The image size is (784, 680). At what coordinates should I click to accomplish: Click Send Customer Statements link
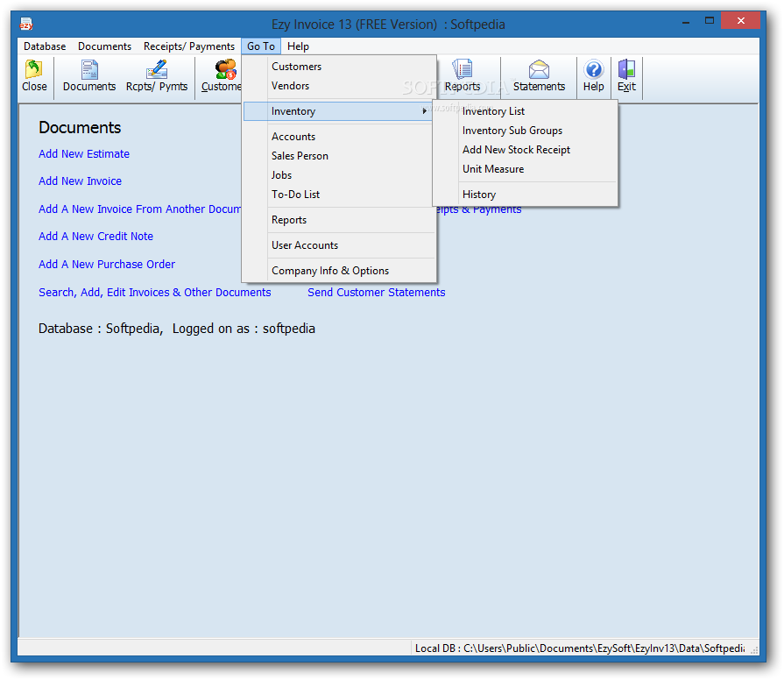click(377, 292)
